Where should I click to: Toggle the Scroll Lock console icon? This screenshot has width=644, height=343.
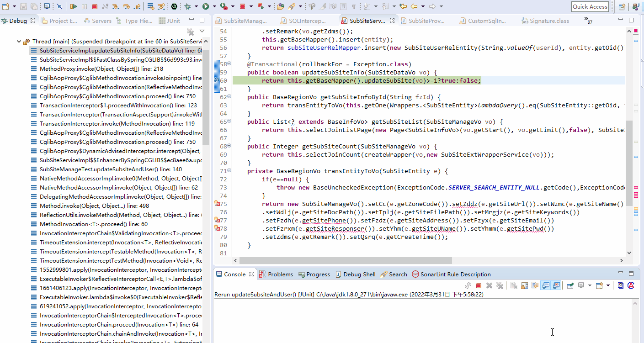[x=524, y=285]
